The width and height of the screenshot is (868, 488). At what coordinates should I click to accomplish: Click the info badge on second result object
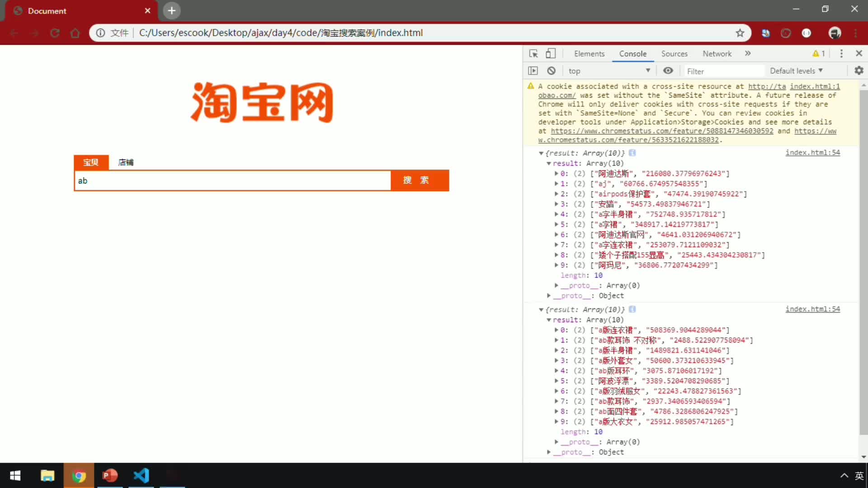(x=632, y=309)
